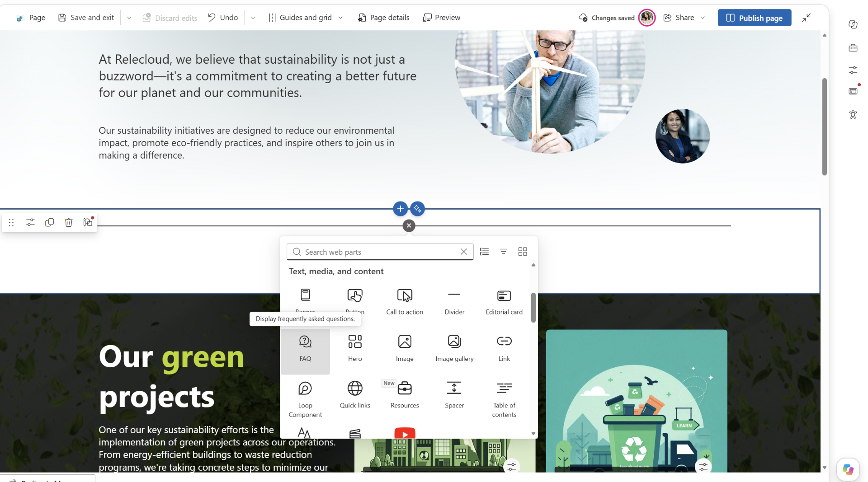Expand the Save and exit dropdown arrow

click(x=129, y=18)
